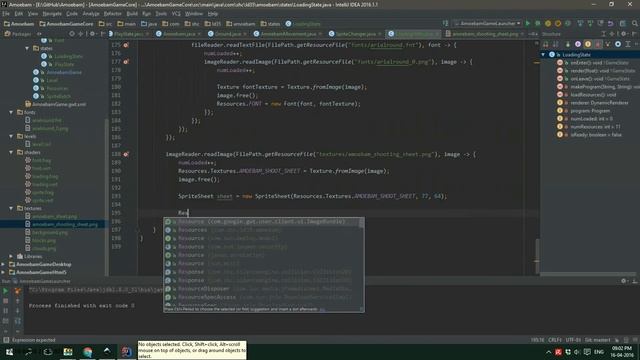Open search everywhere magnifier icon

[635, 24]
